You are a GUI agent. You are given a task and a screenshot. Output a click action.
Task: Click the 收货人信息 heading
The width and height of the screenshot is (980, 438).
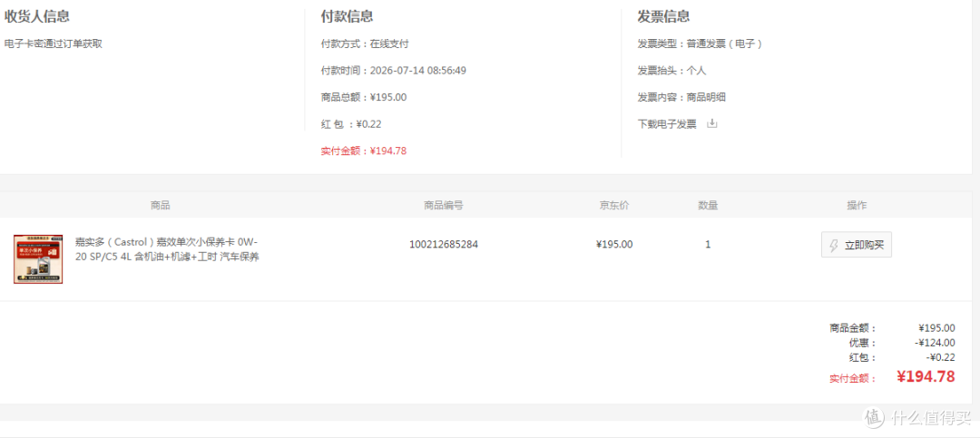(37, 16)
